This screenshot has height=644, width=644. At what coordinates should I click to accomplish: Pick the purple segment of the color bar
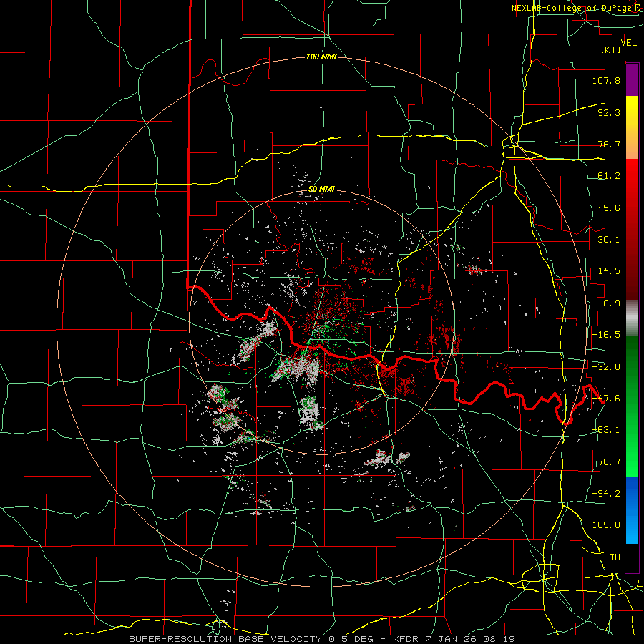pyautogui.click(x=632, y=80)
